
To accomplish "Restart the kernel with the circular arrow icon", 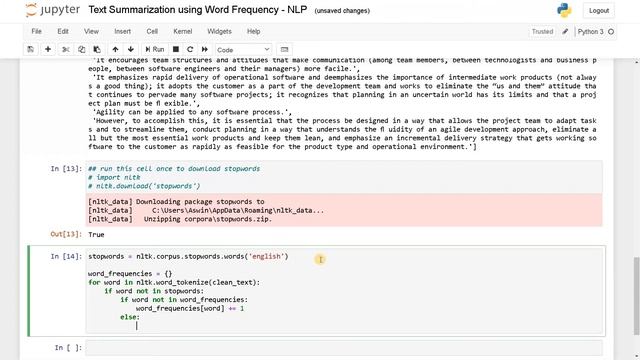I will [x=190, y=49].
